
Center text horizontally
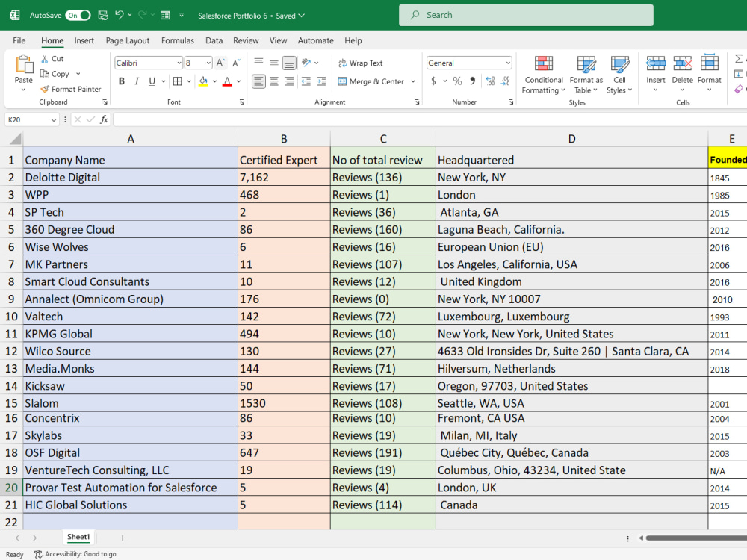tap(274, 81)
